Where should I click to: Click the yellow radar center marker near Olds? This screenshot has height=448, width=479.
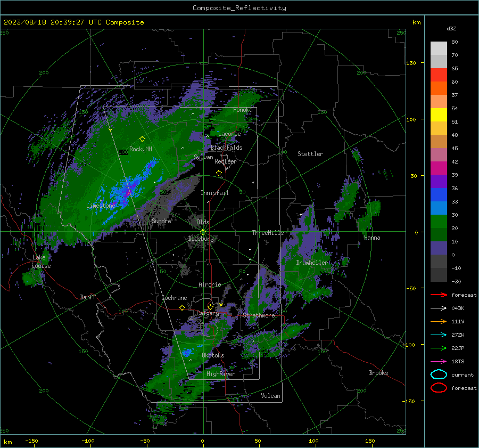pos(203,232)
